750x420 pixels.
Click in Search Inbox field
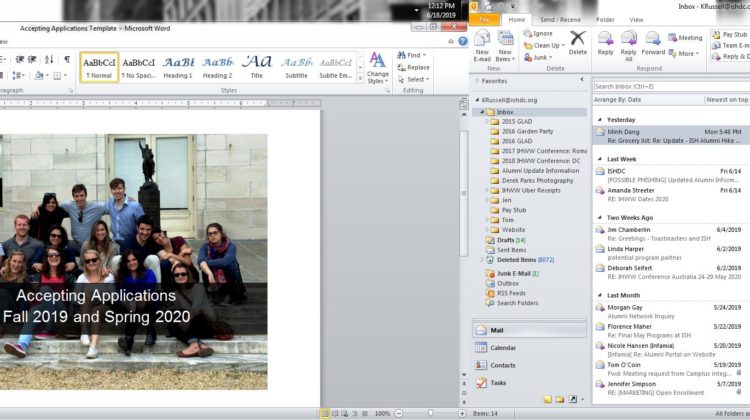tap(672, 87)
